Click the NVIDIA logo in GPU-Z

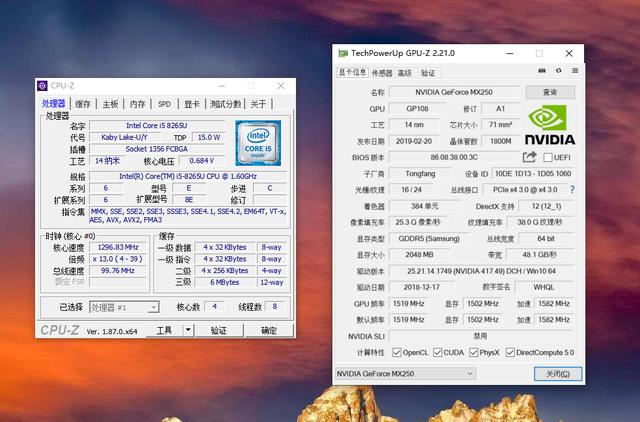(x=550, y=125)
